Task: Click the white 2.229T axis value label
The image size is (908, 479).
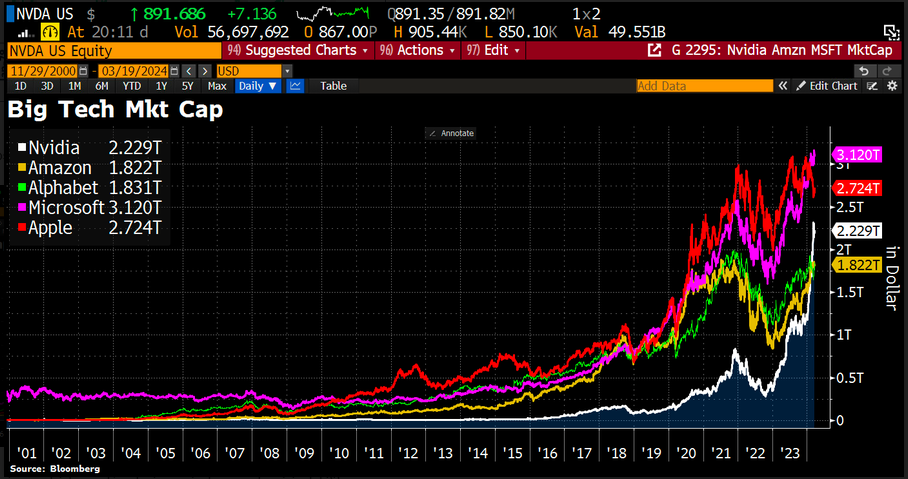Action: pos(858,231)
